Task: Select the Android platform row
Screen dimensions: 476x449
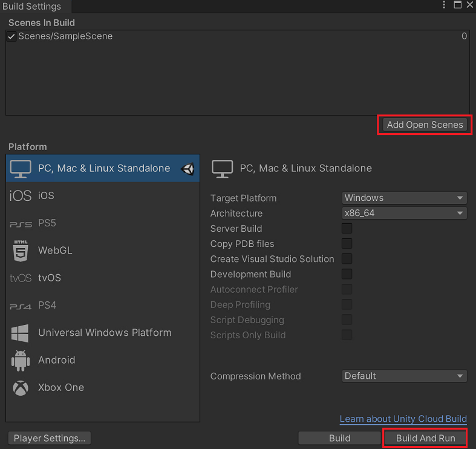Action: pos(103,360)
